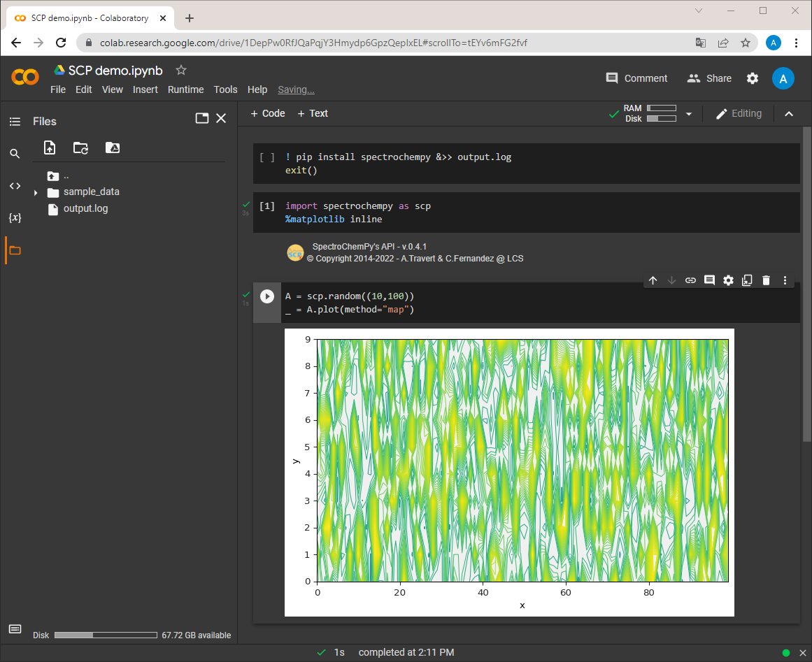Add a new Code cell
The image size is (812, 662).
[268, 113]
